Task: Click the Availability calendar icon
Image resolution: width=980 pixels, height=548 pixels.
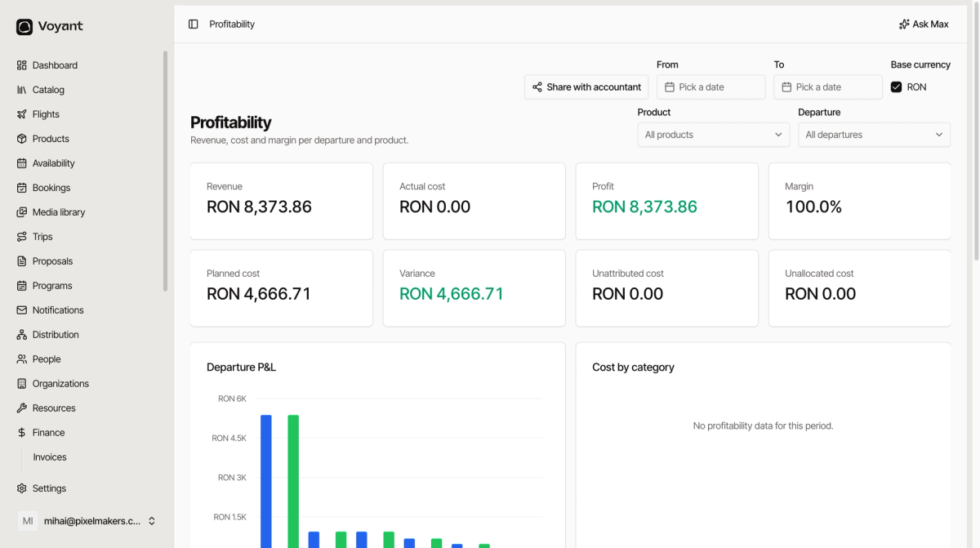Action: tap(22, 163)
